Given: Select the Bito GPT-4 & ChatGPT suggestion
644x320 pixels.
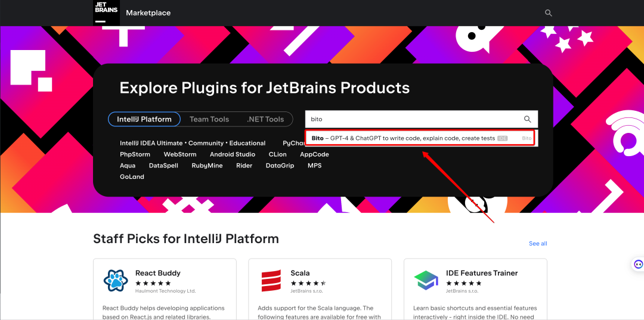Looking at the screenshot, I should point(421,138).
